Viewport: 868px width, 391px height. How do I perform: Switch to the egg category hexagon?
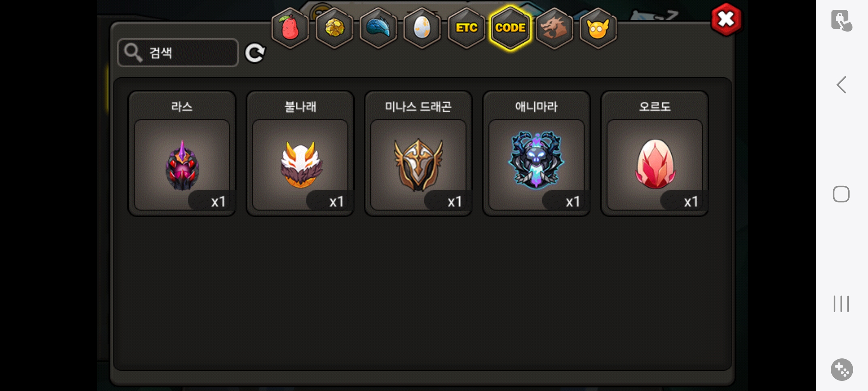click(x=422, y=28)
